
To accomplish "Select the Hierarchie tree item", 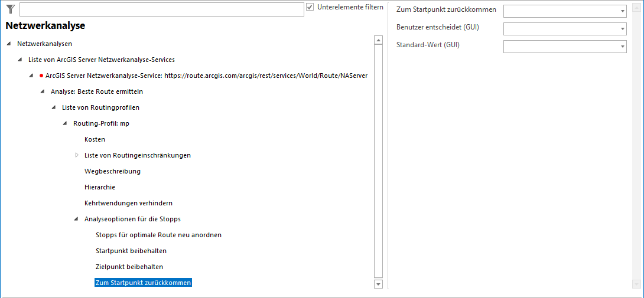I will tap(99, 187).
